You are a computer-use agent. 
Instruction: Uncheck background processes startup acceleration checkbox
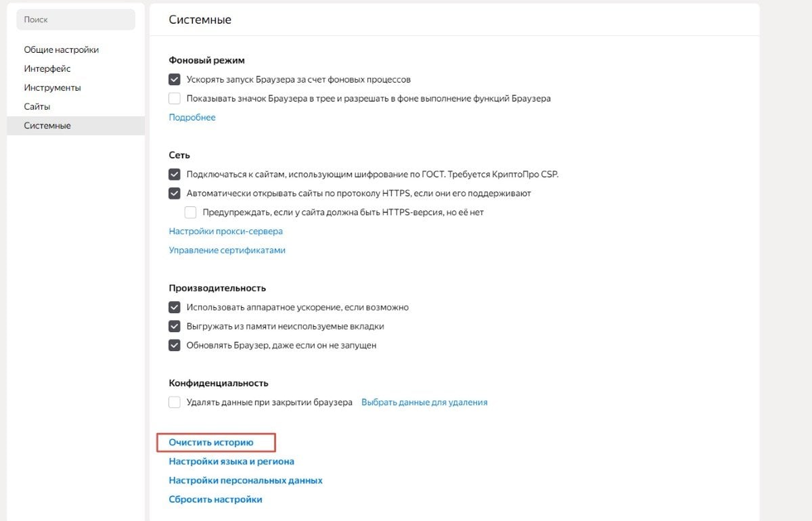pos(175,79)
